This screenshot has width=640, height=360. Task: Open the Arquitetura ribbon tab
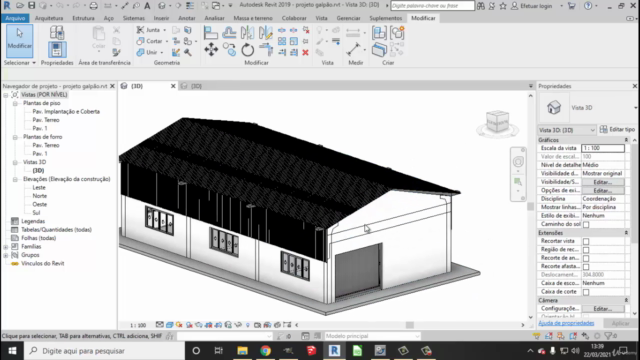tap(49, 18)
